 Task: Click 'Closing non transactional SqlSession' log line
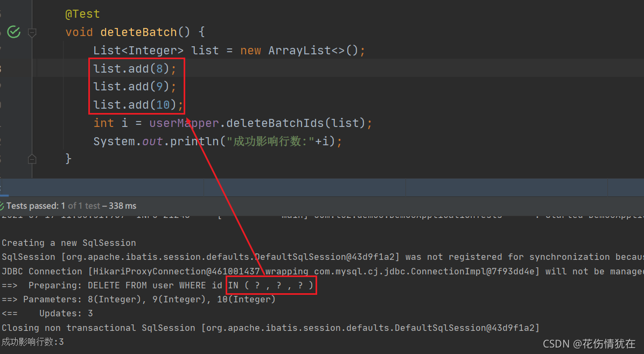click(x=270, y=328)
